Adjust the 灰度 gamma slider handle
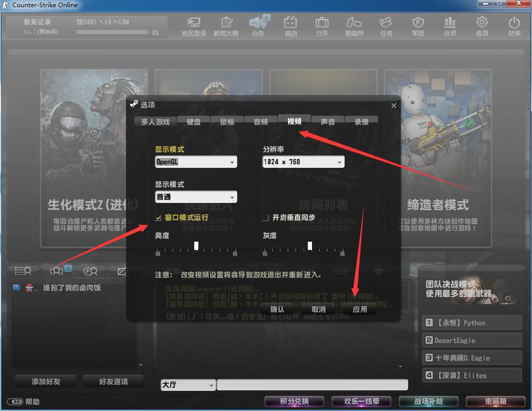This screenshot has height=411, width=532. [310, 245]
